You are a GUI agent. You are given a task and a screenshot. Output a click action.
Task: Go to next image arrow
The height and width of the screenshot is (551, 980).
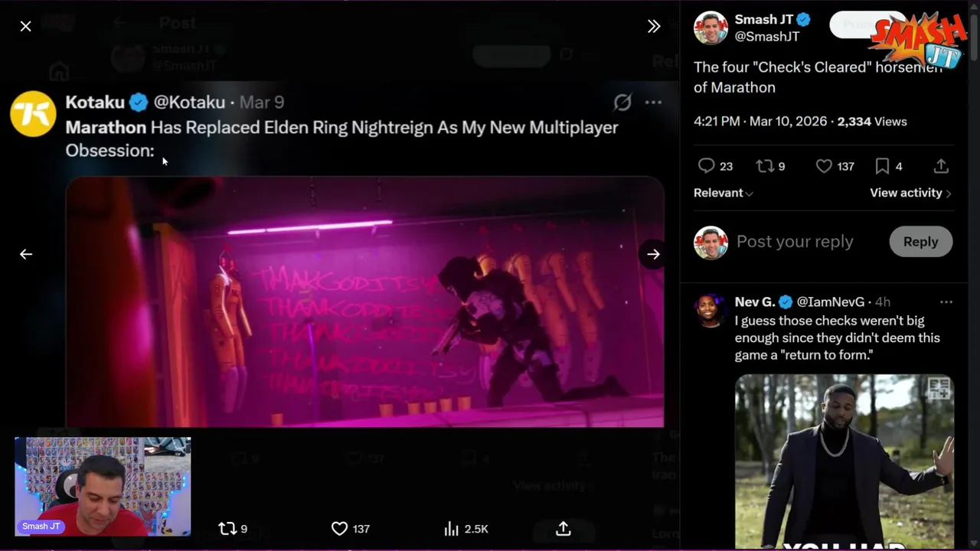pos(653,254)
